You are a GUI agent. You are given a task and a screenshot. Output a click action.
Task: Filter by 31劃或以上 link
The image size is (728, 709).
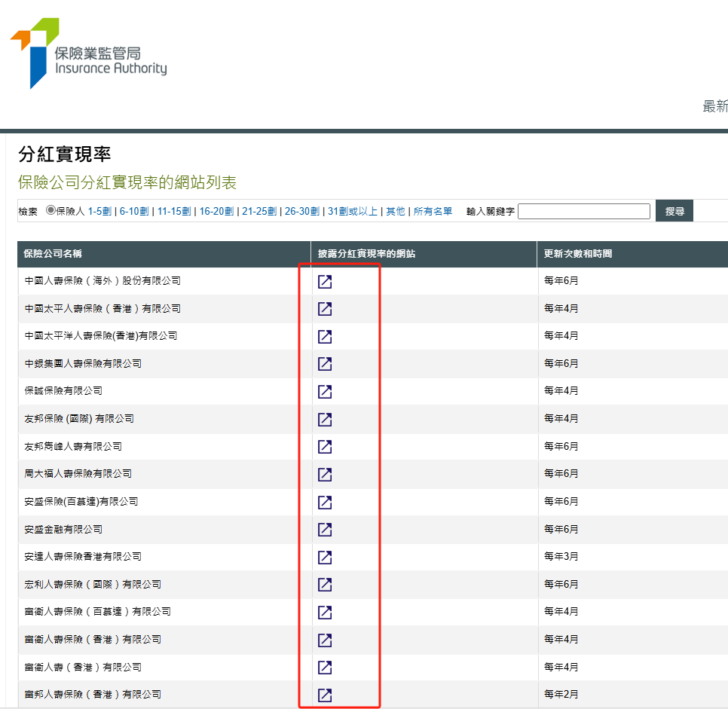coord(353,212)
